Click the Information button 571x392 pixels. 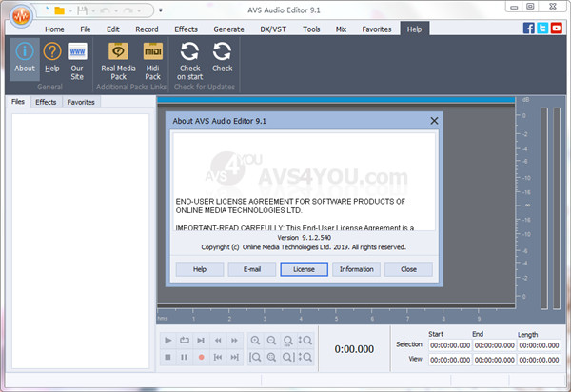[357, 269]
